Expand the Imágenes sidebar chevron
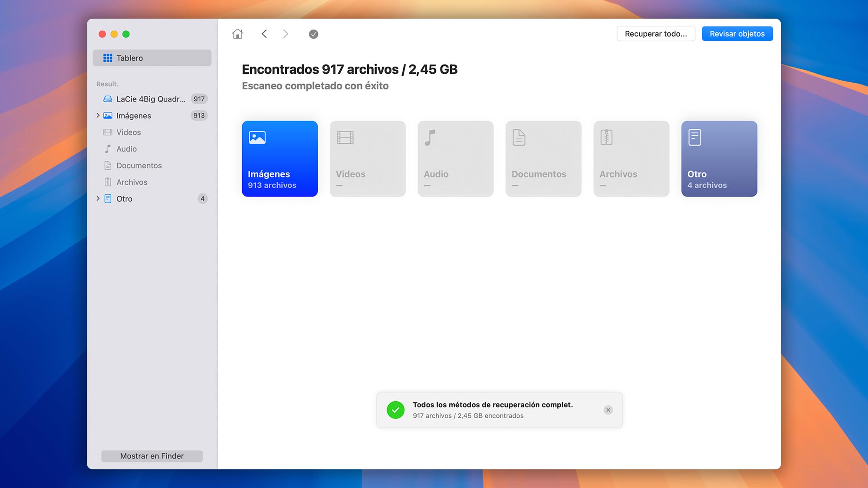 (x=98, y=115)
